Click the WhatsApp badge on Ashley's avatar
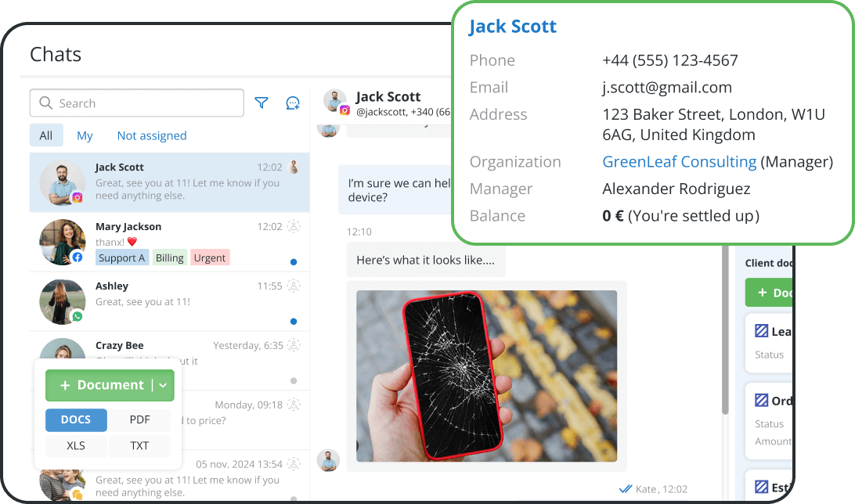 77,315
